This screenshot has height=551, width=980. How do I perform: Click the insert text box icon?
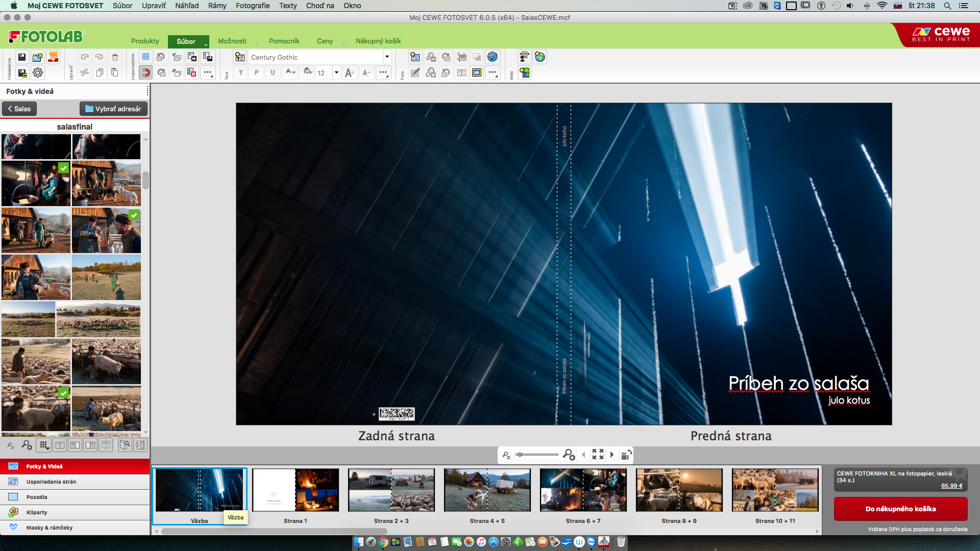[x=240, y=57]
